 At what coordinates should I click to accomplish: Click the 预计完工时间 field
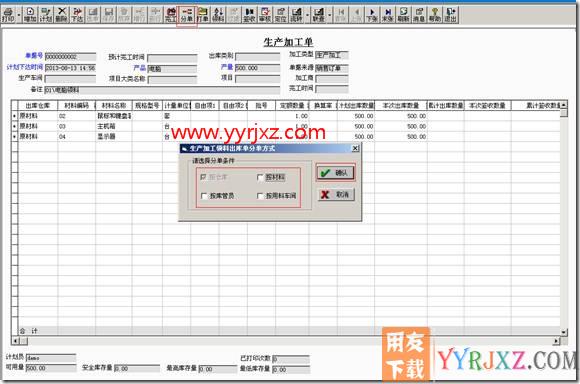pos(172,58)
